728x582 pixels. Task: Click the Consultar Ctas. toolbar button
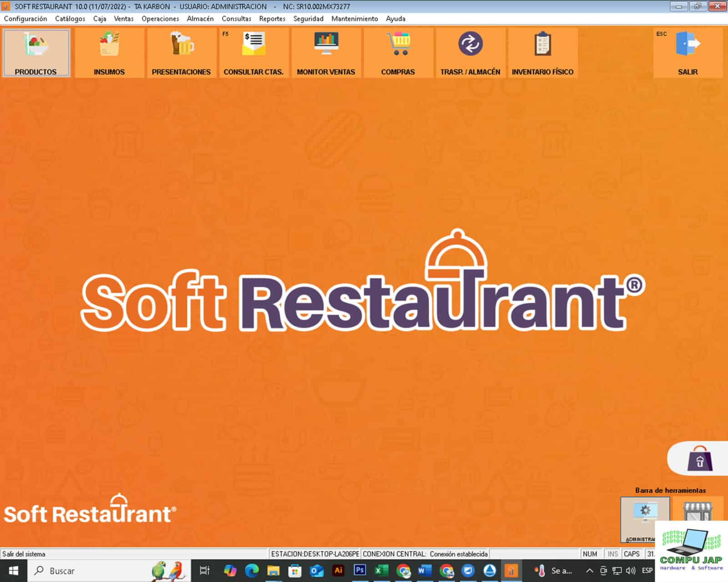(x=253, y=53)
